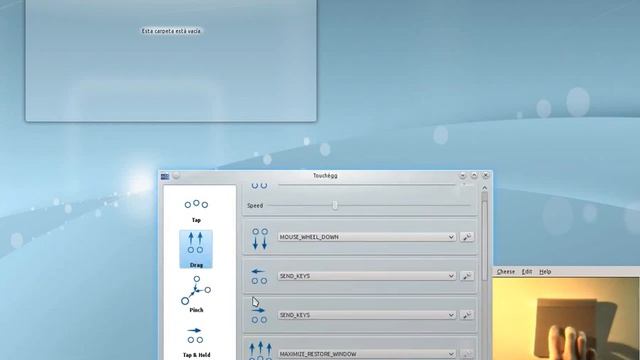640x360 pixels.
Task: Minimize the Touchégg window
Action: point(462,176)
